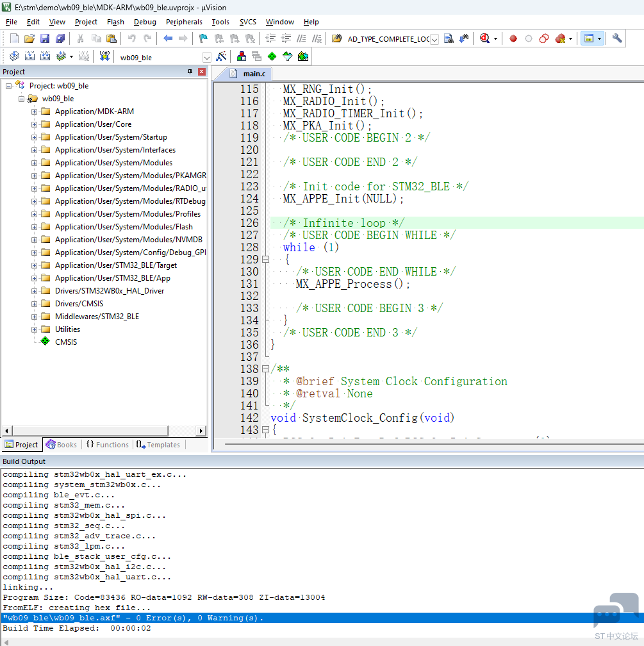Open Pack Installer icon

[303, 56]
